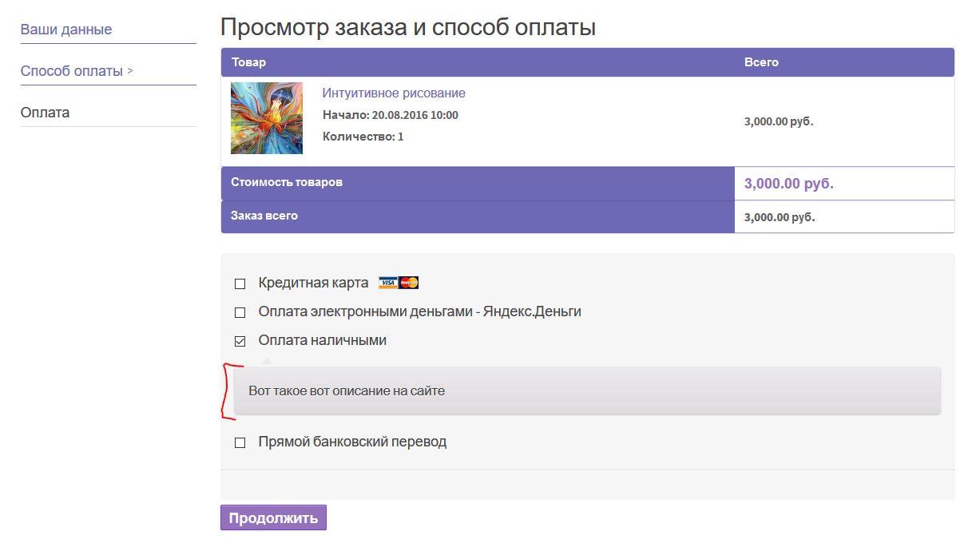Click the Кредитная карта text label
Viewport: 980px width, 559px height.
coord(313,283)
